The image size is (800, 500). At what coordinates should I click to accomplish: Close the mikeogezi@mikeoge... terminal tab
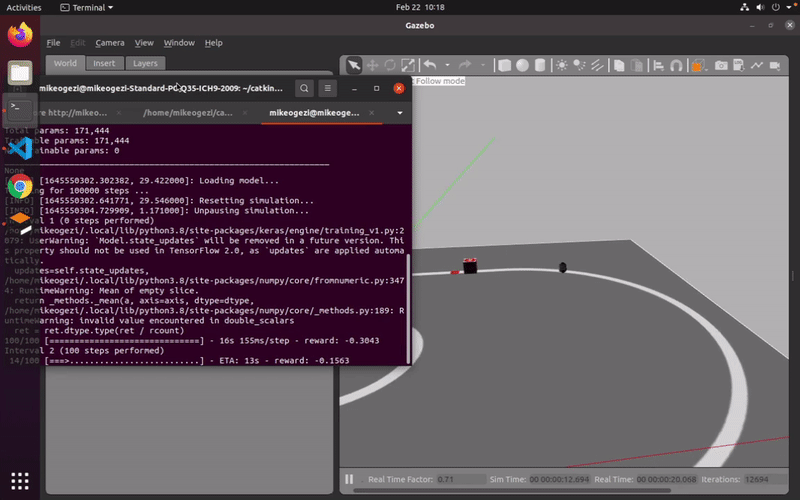click(x=371, y=113)
